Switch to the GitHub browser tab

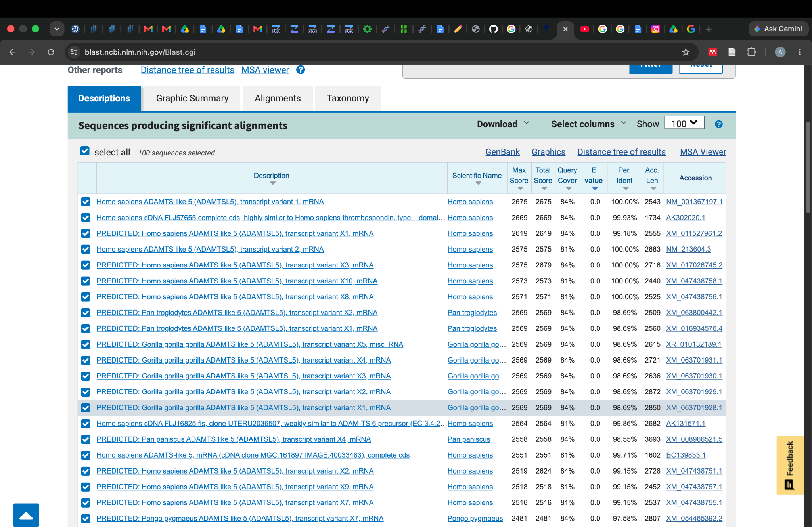[493, 29]
